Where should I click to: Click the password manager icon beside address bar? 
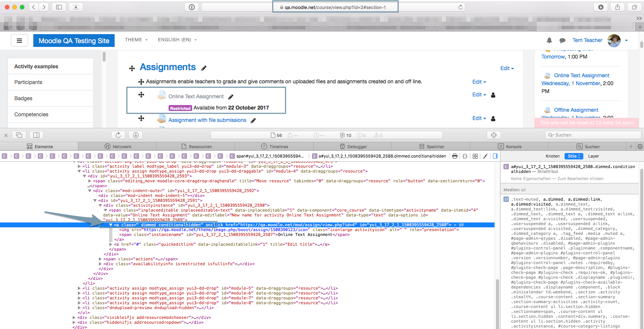192,7
